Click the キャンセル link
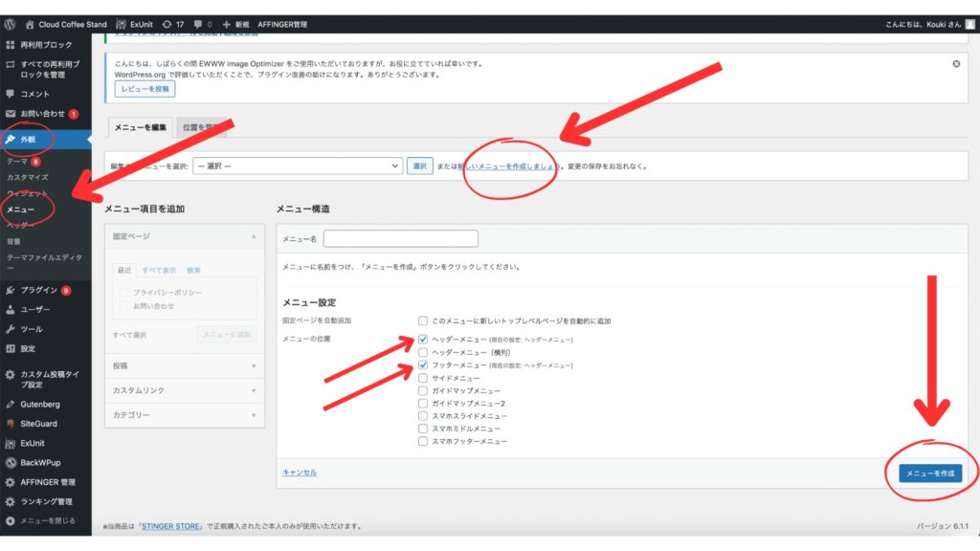 point(300,473)
